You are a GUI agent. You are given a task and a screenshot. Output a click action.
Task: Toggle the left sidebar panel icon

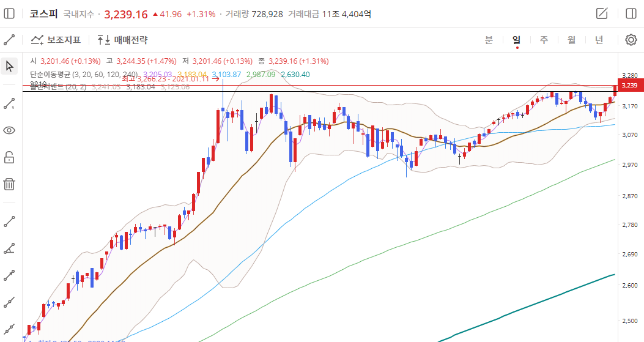coord(9,13)
